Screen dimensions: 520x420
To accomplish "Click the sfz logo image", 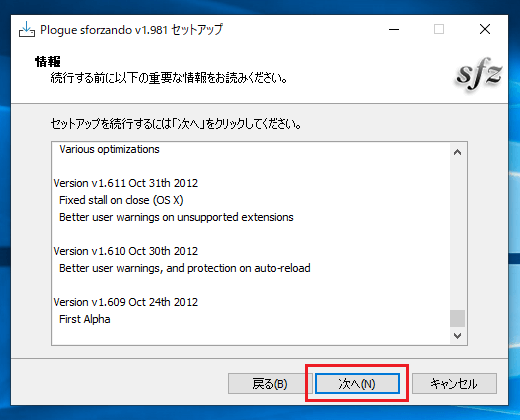I will tap(479, 74).
